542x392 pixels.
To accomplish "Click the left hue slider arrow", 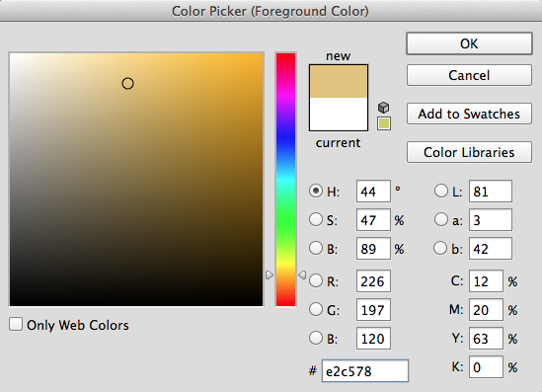I will coord(270,274).
